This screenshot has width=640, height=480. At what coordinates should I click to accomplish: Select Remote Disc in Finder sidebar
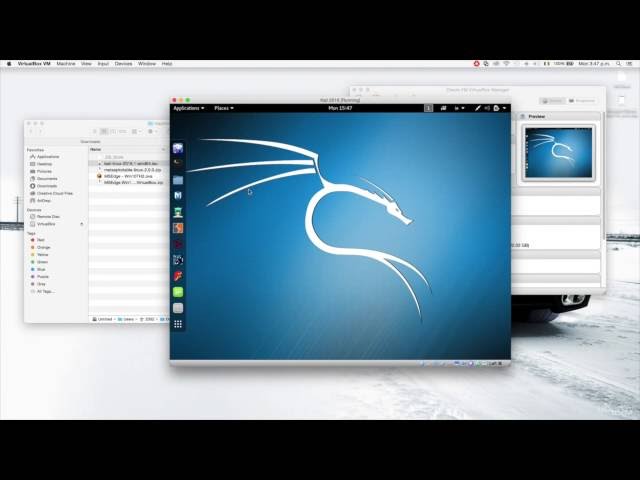point(45,217)
